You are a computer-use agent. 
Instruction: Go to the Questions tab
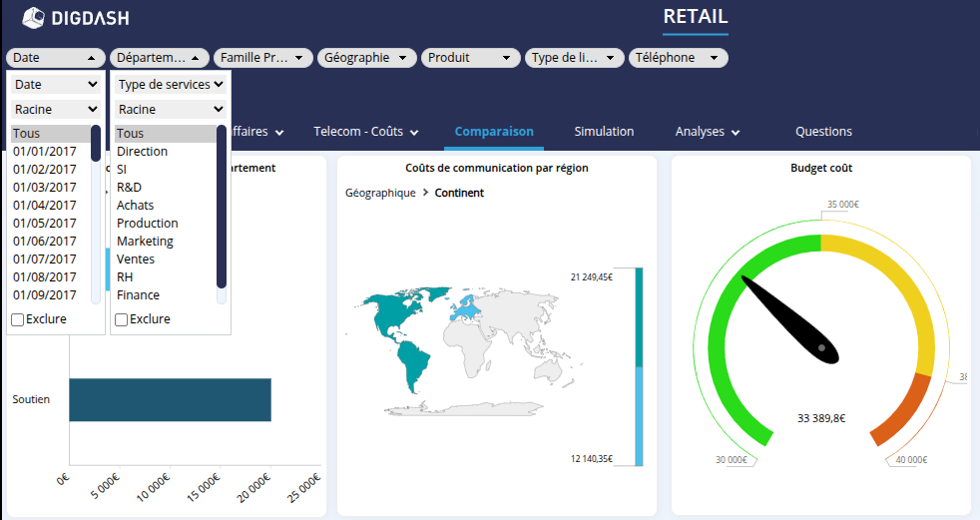tap(823, 132)
